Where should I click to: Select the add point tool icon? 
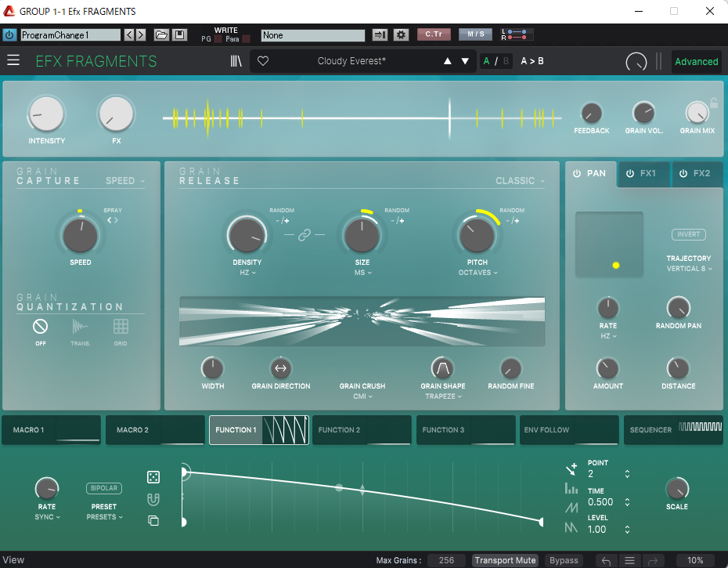click(x=571, y=469)
